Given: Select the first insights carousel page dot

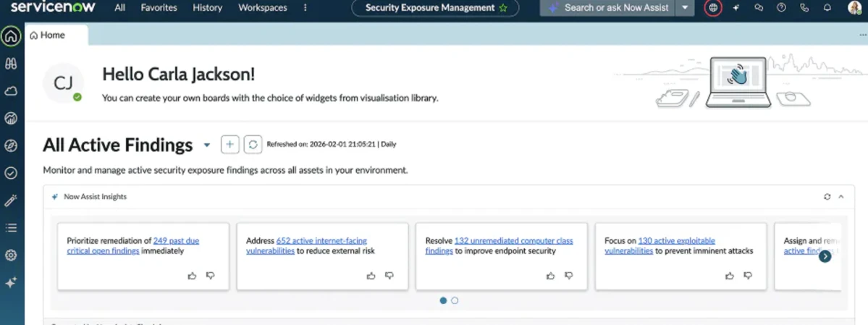Looking at the screenshot, I should pyautogui.click(x=443, y=300).
